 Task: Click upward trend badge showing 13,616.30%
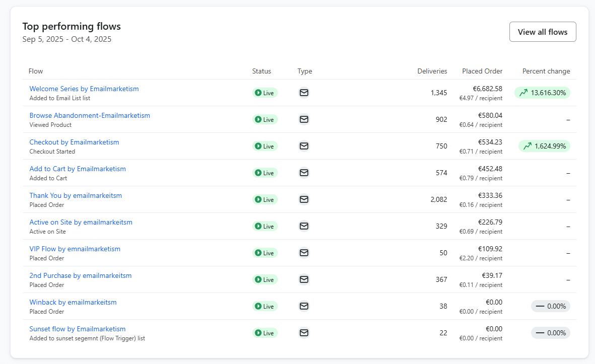pos(542,93)
